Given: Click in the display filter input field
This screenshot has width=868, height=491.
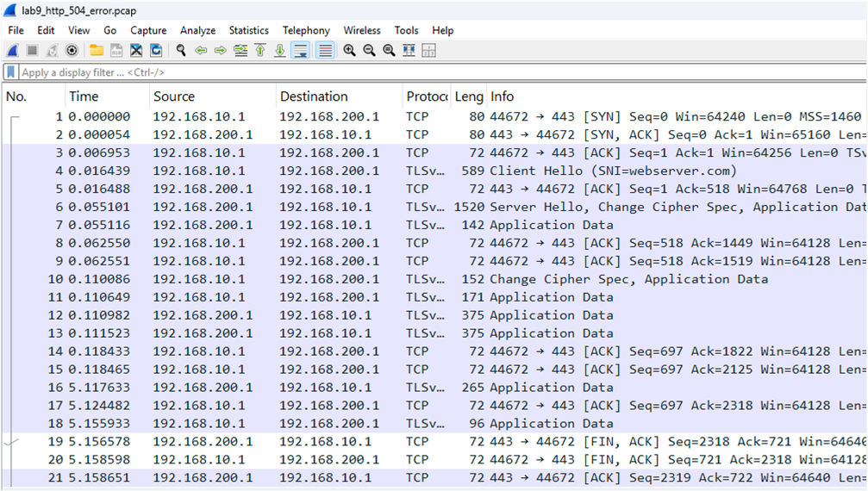Looking at the screenshot, I should coord(431,72).
